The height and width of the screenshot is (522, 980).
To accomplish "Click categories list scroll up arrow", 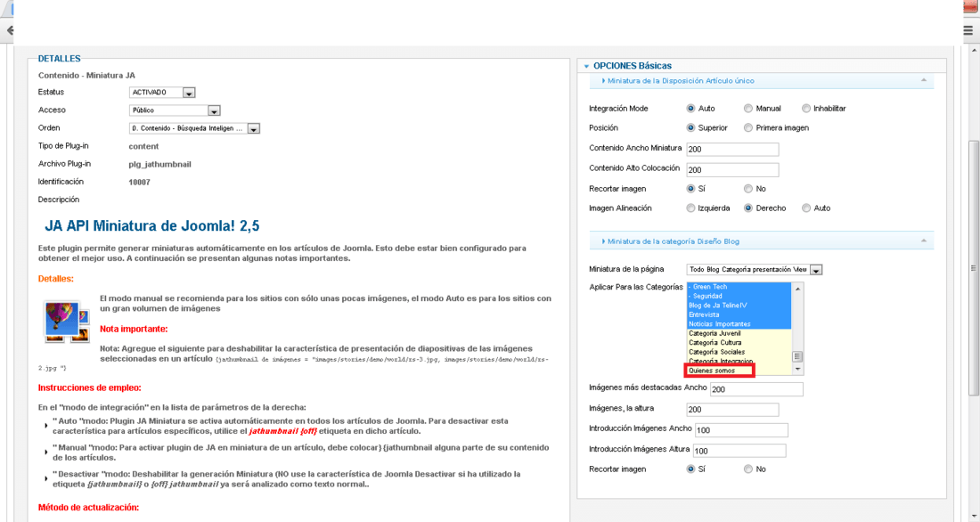I will coord(797,289).
